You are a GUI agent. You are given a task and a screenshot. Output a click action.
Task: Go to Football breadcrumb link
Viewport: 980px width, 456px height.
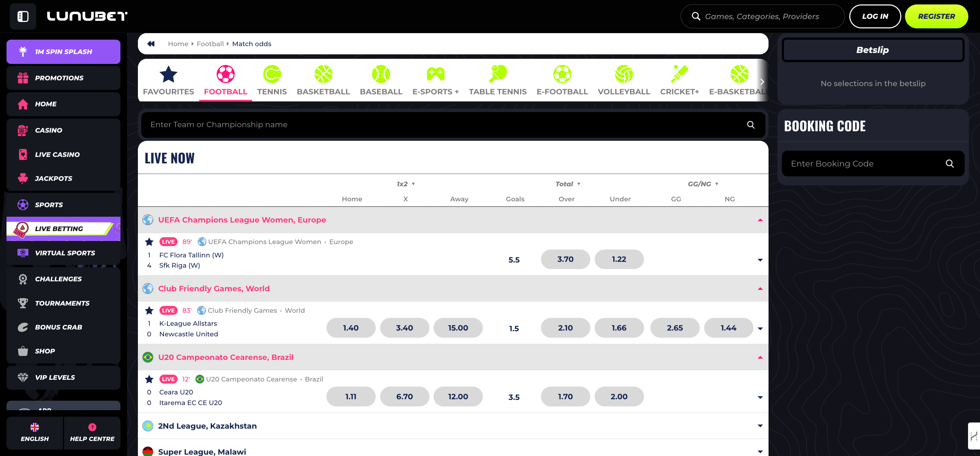tap(210, 44)
